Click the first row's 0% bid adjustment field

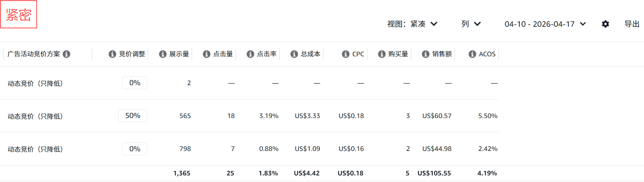[x=135, y=83]
